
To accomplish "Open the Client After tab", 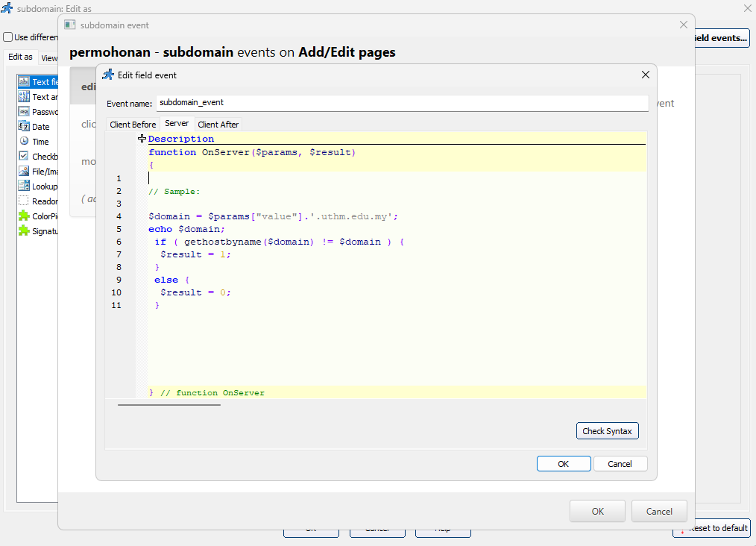I will (218, 124).
